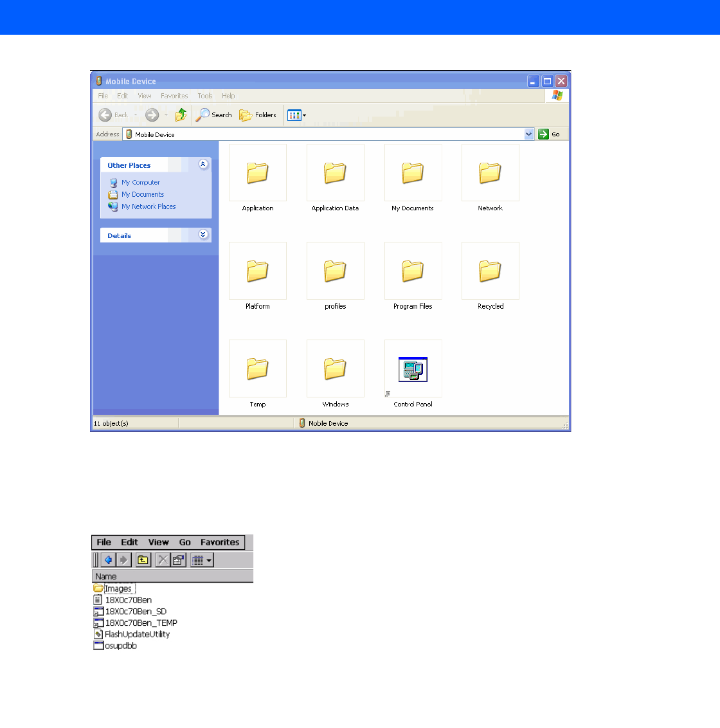720x728 pixels.
Task: Open the Forward history dropdown arrow
Action: [166, 115]
